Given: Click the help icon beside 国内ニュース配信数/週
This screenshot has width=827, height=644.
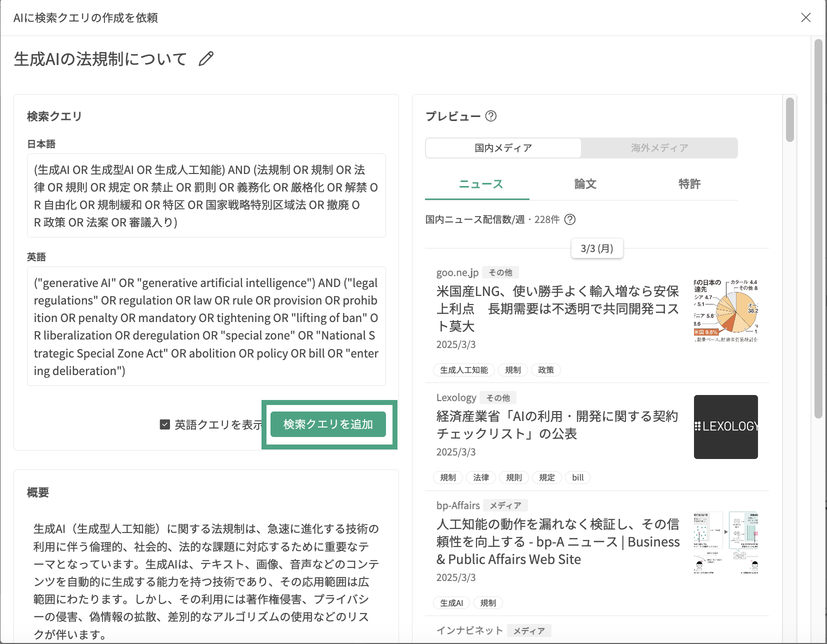Looking at the screenshot, I should click(569, 219).
